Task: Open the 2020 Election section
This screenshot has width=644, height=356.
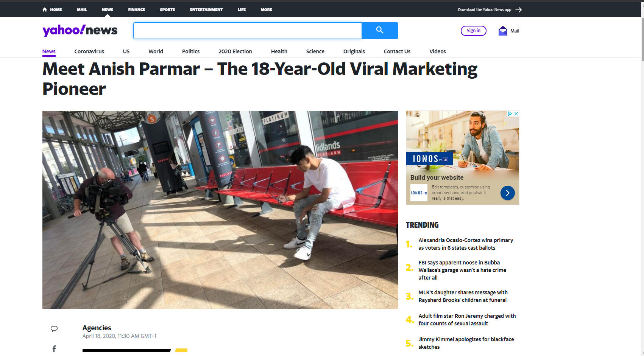Action: point(235,51)
